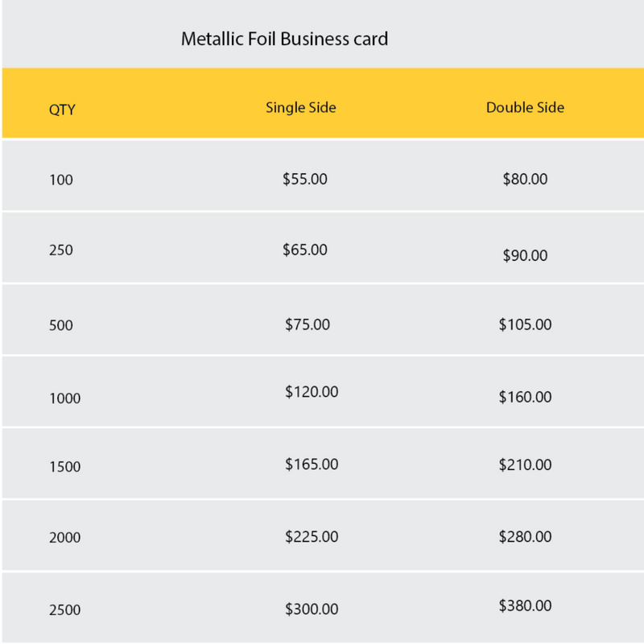The image size is (644, 644).
Task: Click the $65.00 price cell
Action: point(305,250)
